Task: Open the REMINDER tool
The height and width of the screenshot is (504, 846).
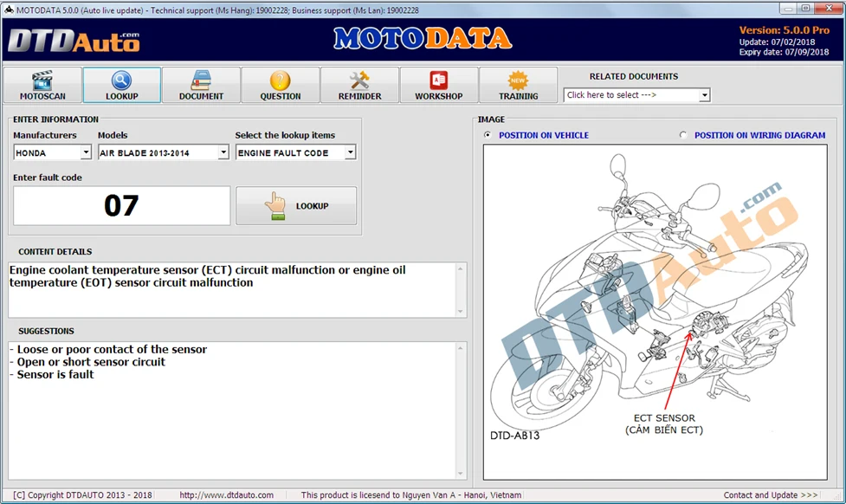Action: pos(359,84)
